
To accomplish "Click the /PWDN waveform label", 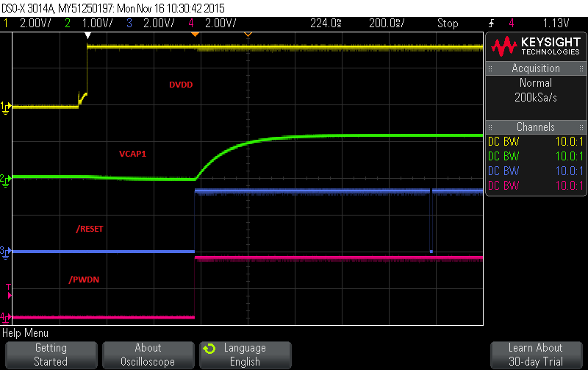I will point(84,280).
